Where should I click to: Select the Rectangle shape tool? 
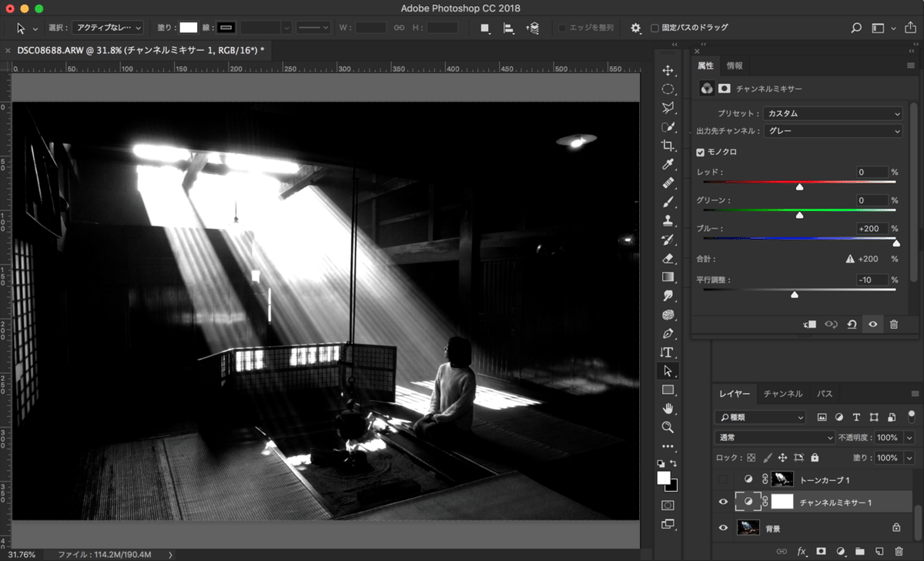(x=668, y=390)
